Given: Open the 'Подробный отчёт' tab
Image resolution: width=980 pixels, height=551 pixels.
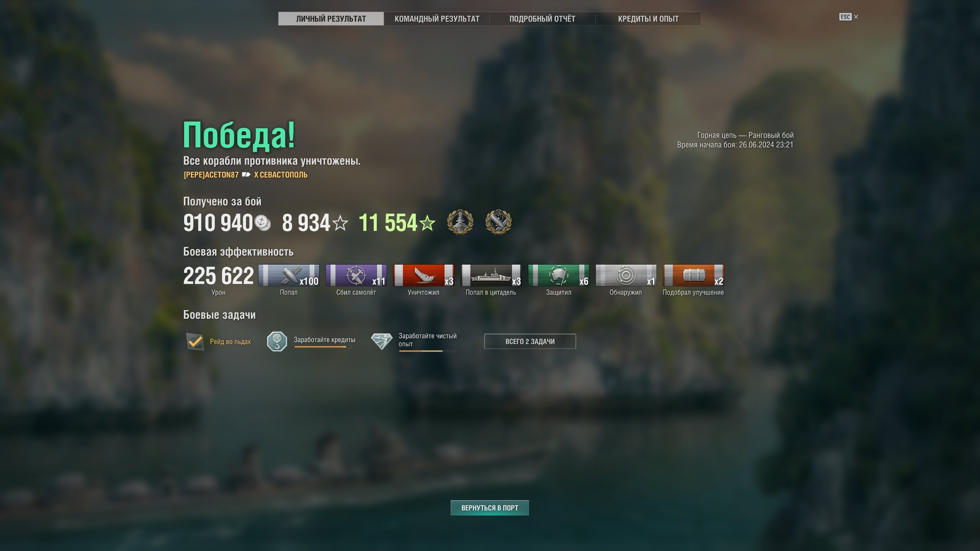Looking at the screenshot, I should click(x=542, y=19).
